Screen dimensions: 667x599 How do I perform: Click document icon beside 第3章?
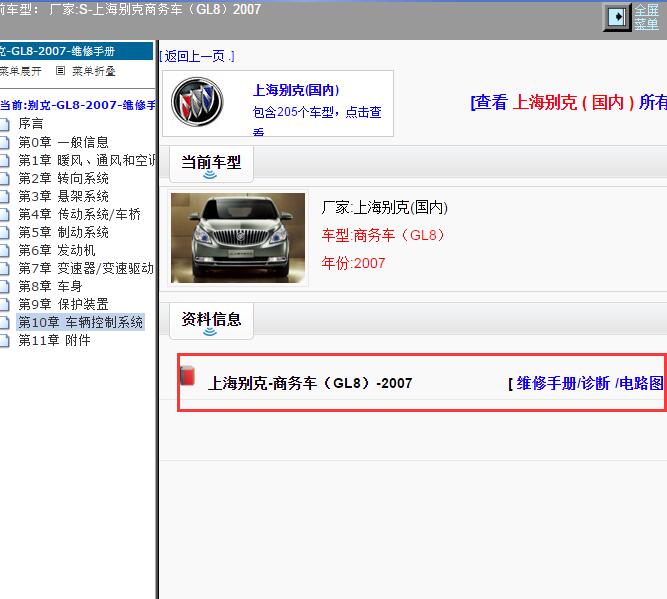pyautogui.click(x=4, y=197)
